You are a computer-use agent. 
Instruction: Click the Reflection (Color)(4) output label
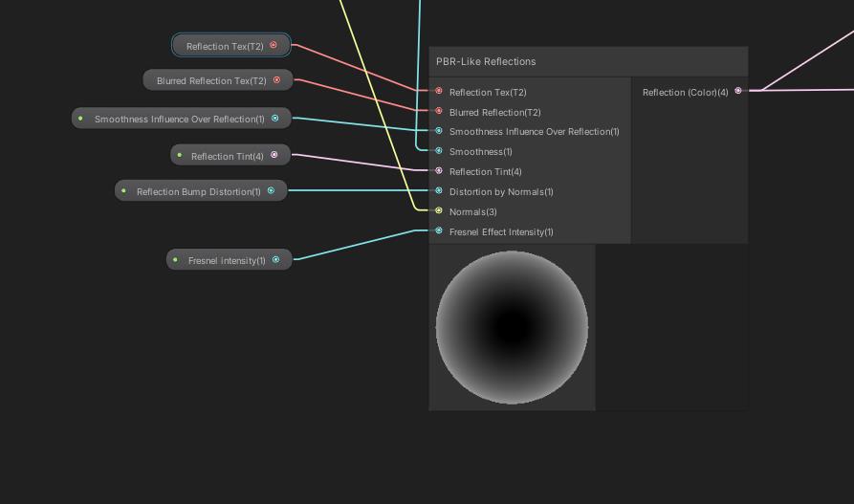click(685, 93)
